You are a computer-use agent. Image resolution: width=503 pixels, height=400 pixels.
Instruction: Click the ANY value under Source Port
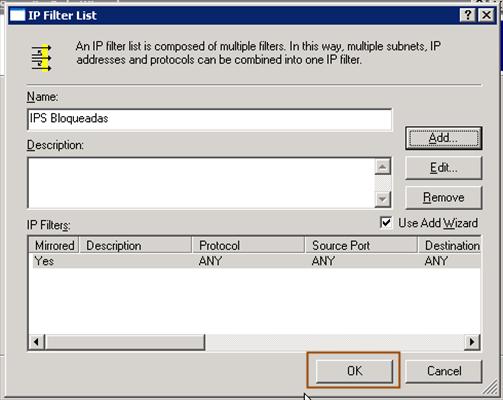tap(323, 261)
